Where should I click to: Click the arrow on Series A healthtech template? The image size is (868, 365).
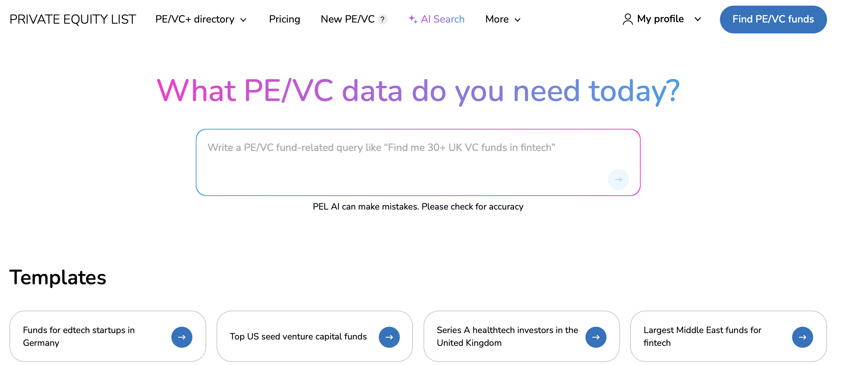click(x=596, y=337)
